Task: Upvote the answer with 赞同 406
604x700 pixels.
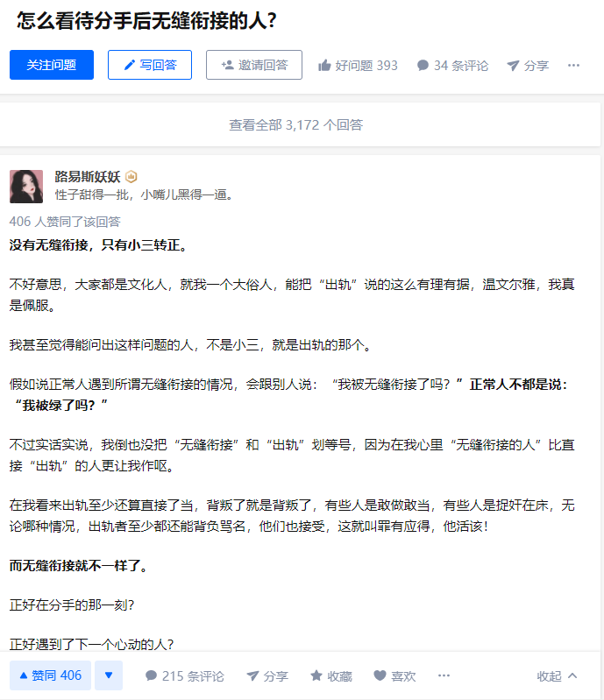Action: point(51,675)
